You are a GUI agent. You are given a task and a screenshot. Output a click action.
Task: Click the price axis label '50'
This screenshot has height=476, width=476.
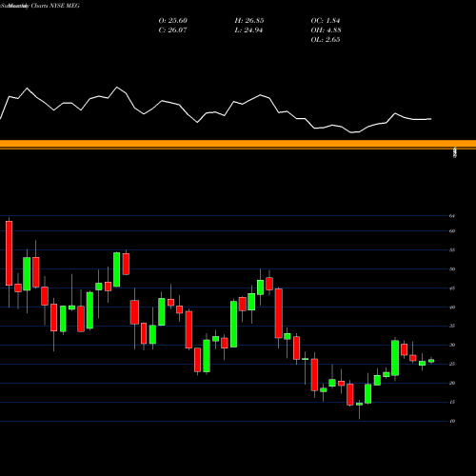point(452,269)
